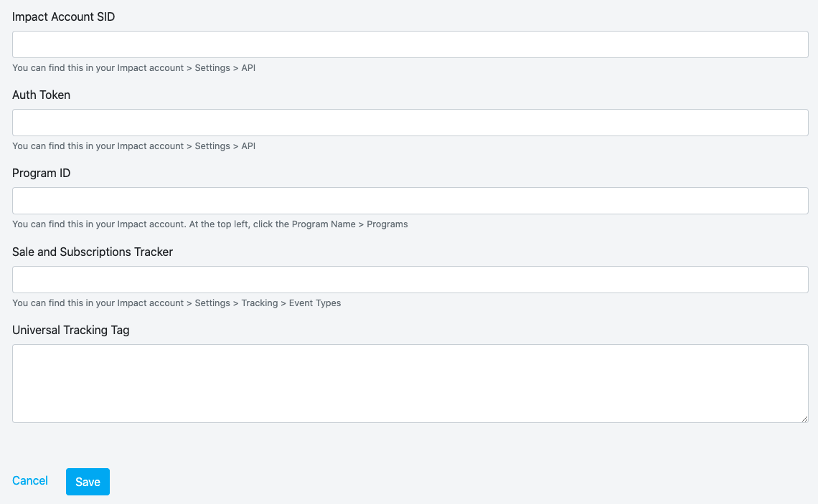Click the Impact Account SID input field
The image size is (818, 504).
click(410, 44)
